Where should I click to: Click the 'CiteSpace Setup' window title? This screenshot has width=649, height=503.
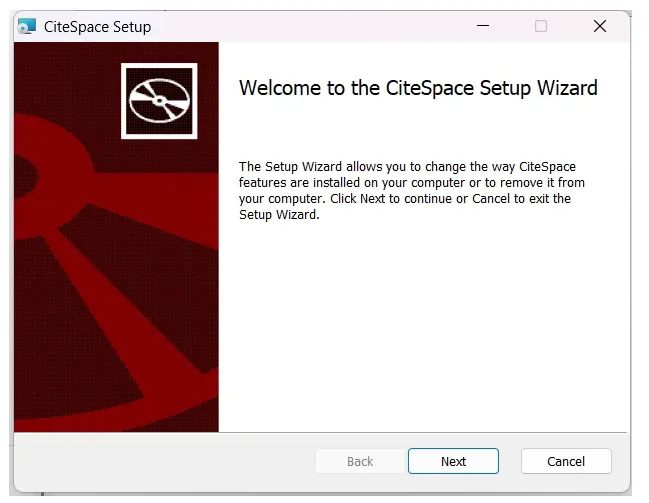[97, 27]
